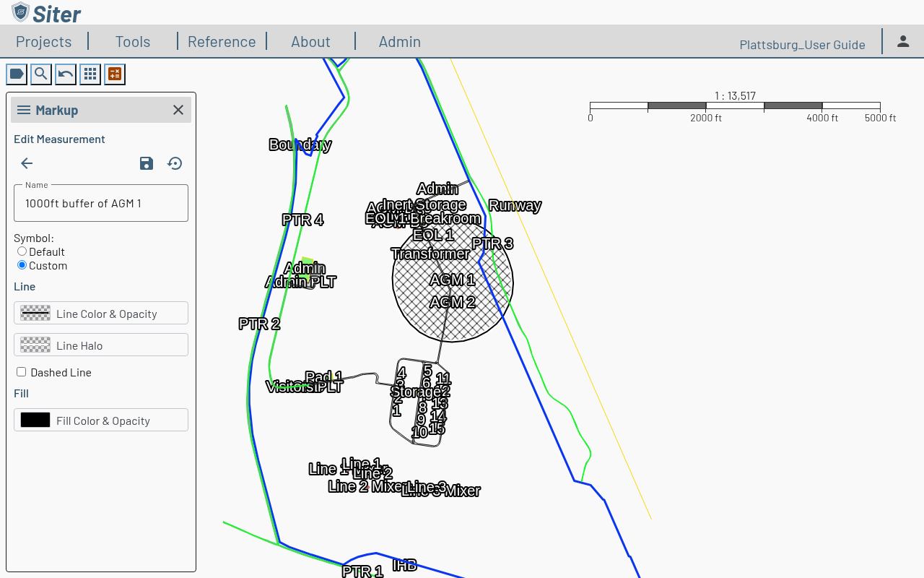The width and height of the screenshot is (924, 578).
Task: Select the Default symbol radio button
Action: tap(22, 251)
